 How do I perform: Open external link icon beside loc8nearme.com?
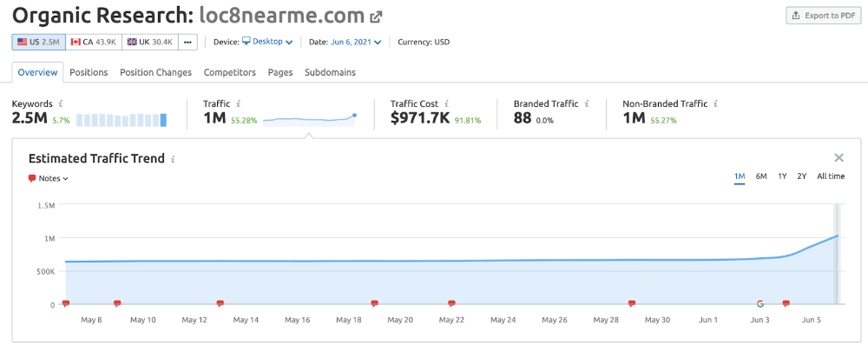tap(376, 17)
